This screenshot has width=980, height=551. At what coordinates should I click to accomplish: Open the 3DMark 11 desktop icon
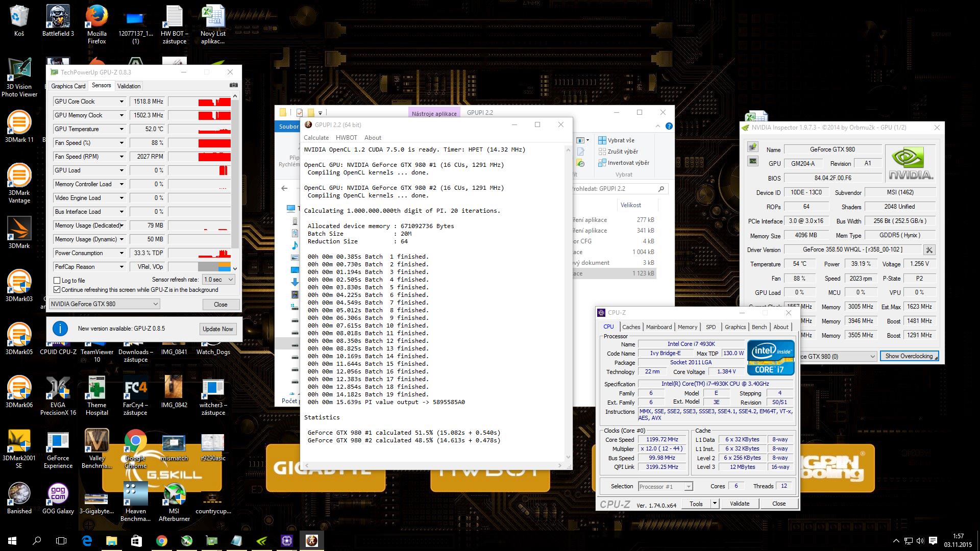(19, 126)
